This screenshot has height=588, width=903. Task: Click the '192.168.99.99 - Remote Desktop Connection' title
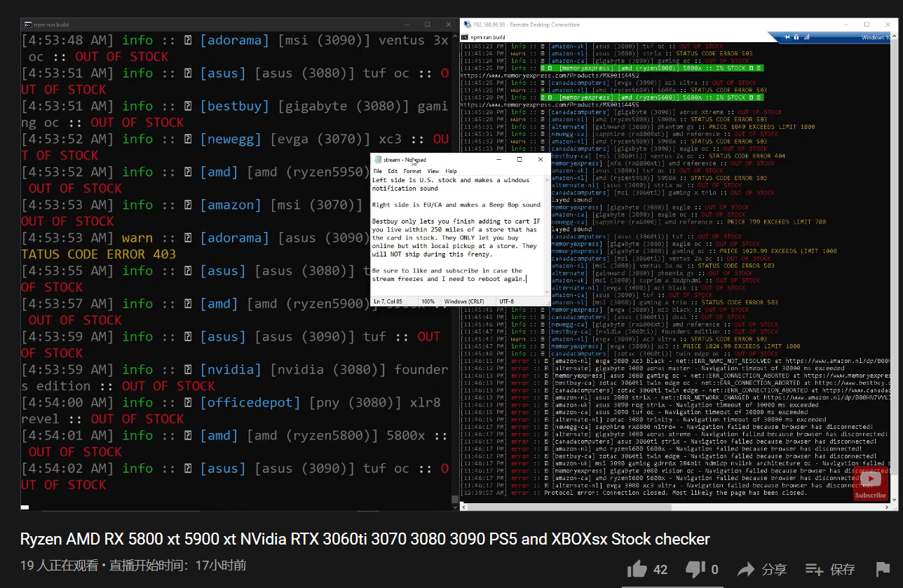(527, 25)
